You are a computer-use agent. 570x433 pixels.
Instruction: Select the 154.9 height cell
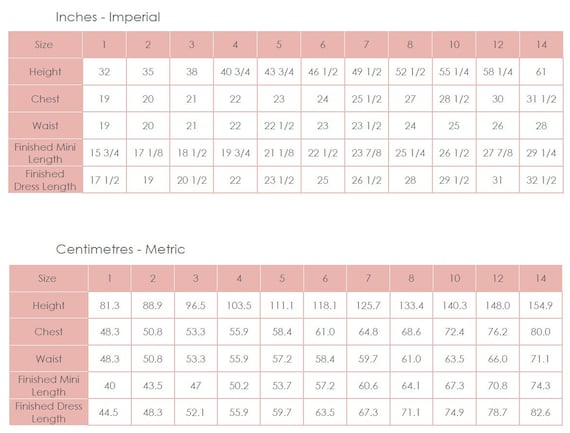click(541, 305)
